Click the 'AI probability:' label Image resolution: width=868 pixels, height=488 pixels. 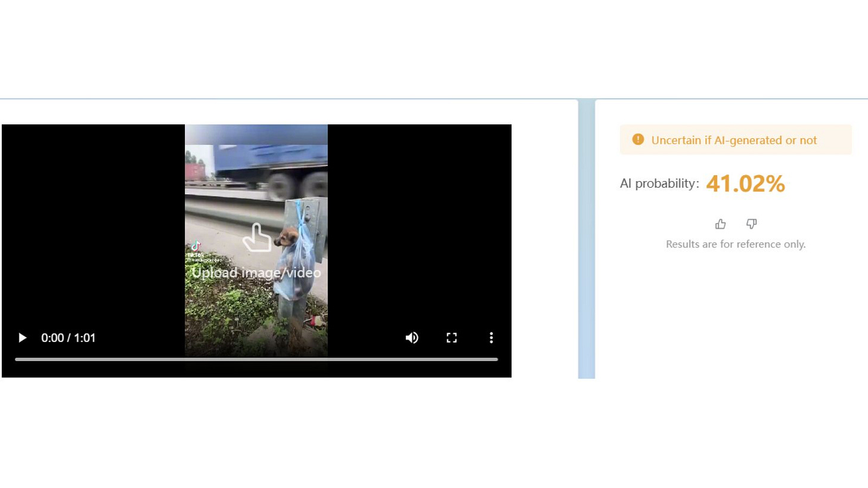659,184
